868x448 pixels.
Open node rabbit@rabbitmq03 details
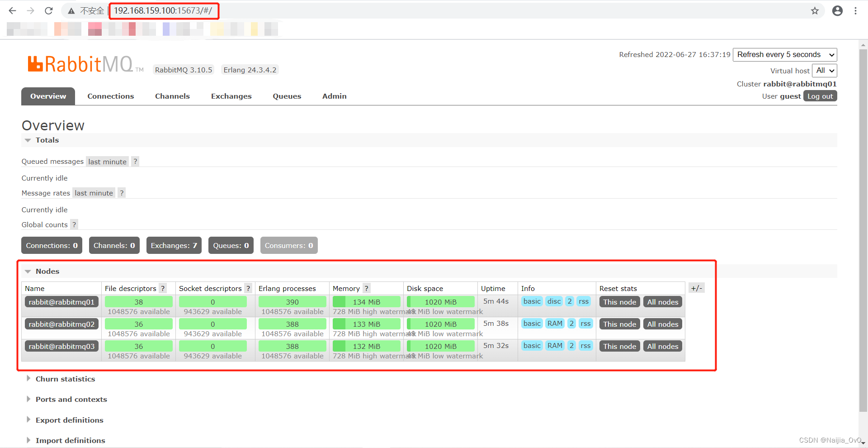pyautogui.click(x=61, y=346)
